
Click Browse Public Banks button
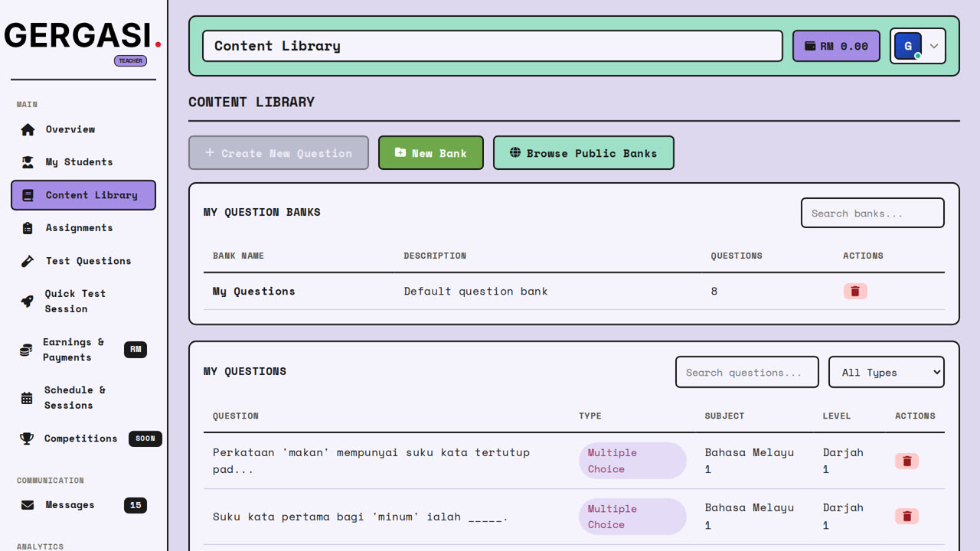point(583,153)
